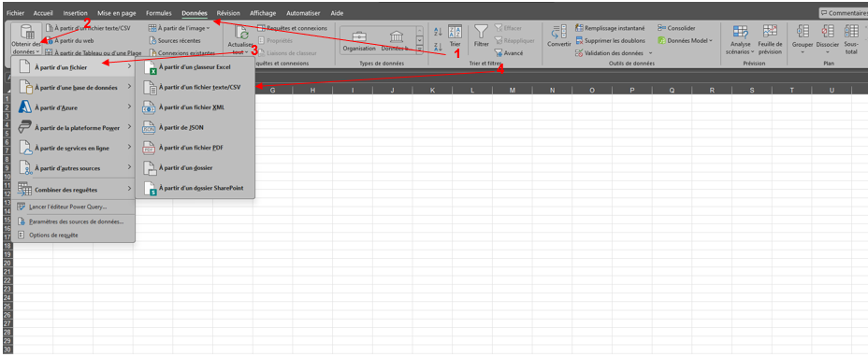Choose À partir d'un dossier SharePoint
Image resolution: width=868 pixels, height=357 pixels.
pyautogui.click(x=195, y=188)
